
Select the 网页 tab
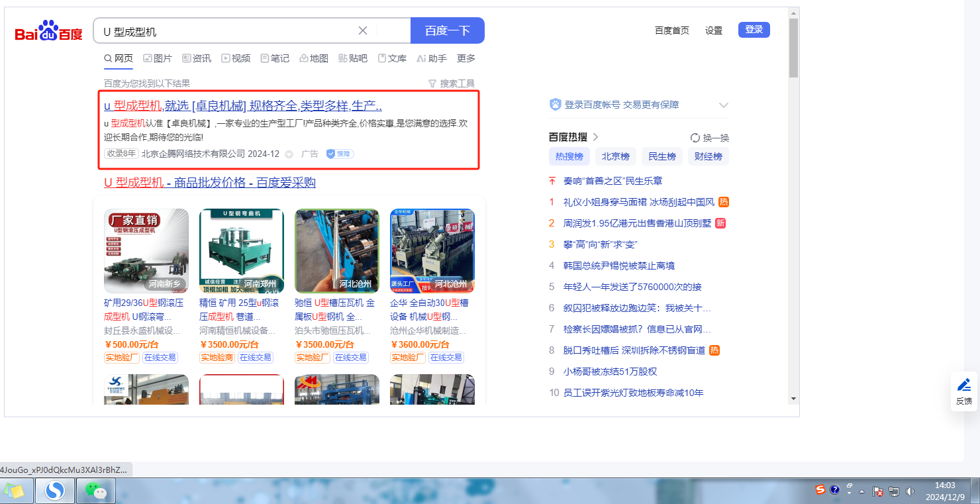(x=119, y=58)
